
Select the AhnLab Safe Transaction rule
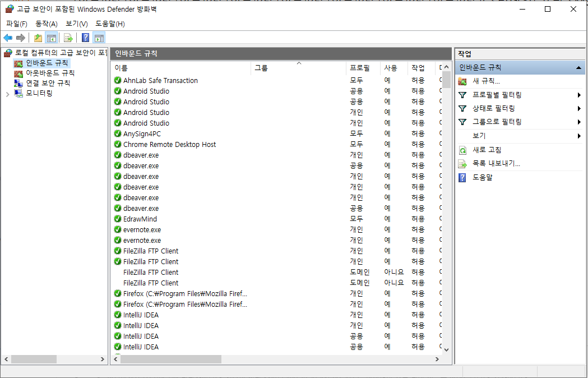coord(160,80)
